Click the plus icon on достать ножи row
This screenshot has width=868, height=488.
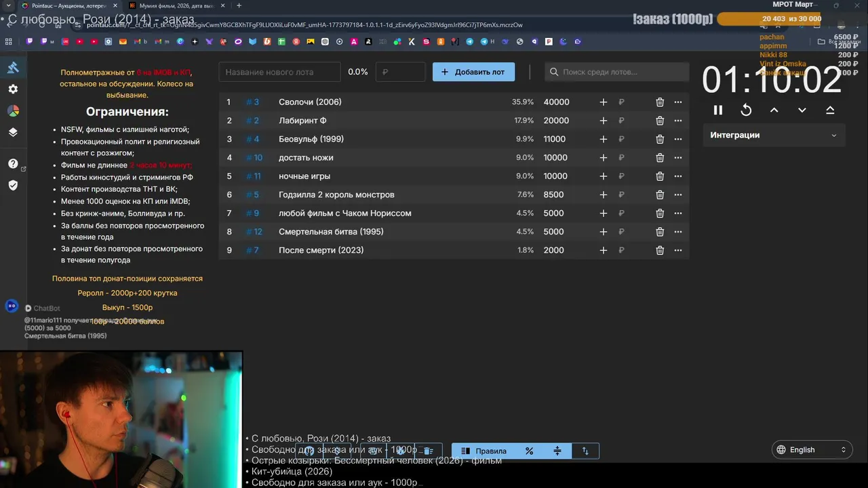(x=604, y=157)
